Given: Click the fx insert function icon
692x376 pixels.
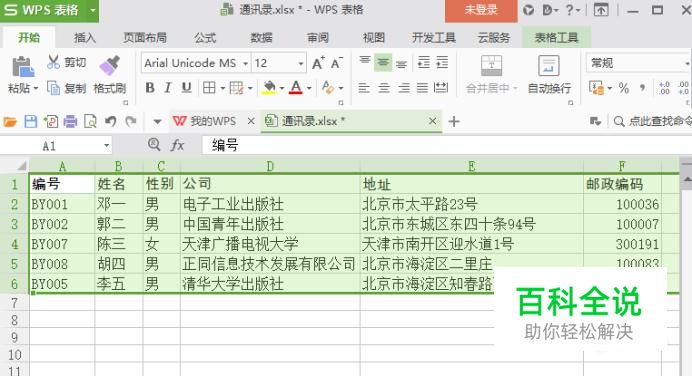Looking at the screenshot, I should point(177,145).
